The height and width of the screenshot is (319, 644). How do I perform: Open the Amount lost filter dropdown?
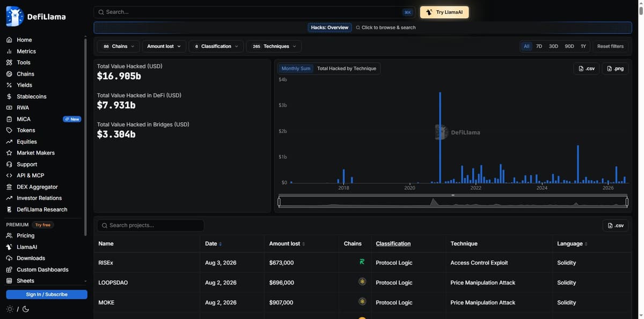(164, 46)
